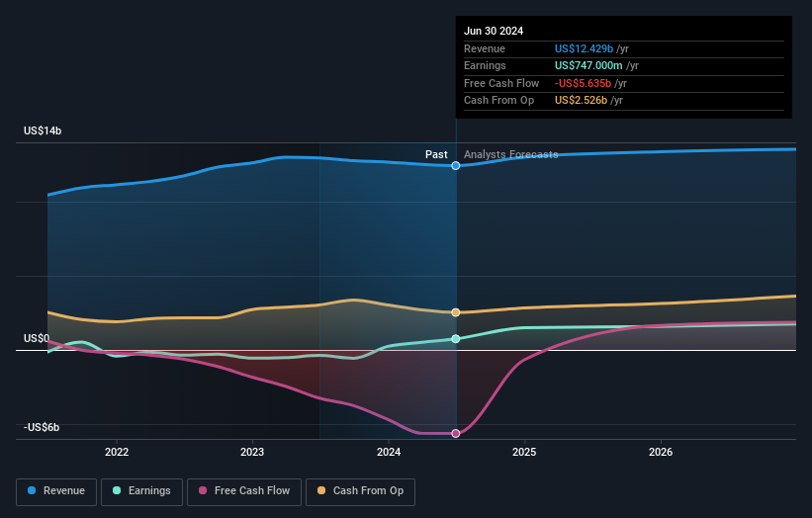Click the 2024 x-axis label
Image resolution: width=812 pixels, height=518 pixels.
point(389,452)
